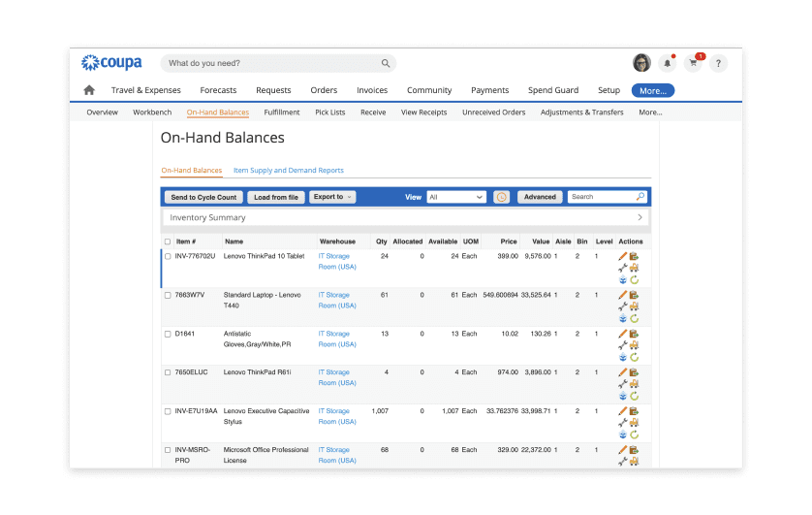The height and width of the screenshot is (515, 812).
Task: Toggle the select-all checkbox in table header
Action: point(168,241)
